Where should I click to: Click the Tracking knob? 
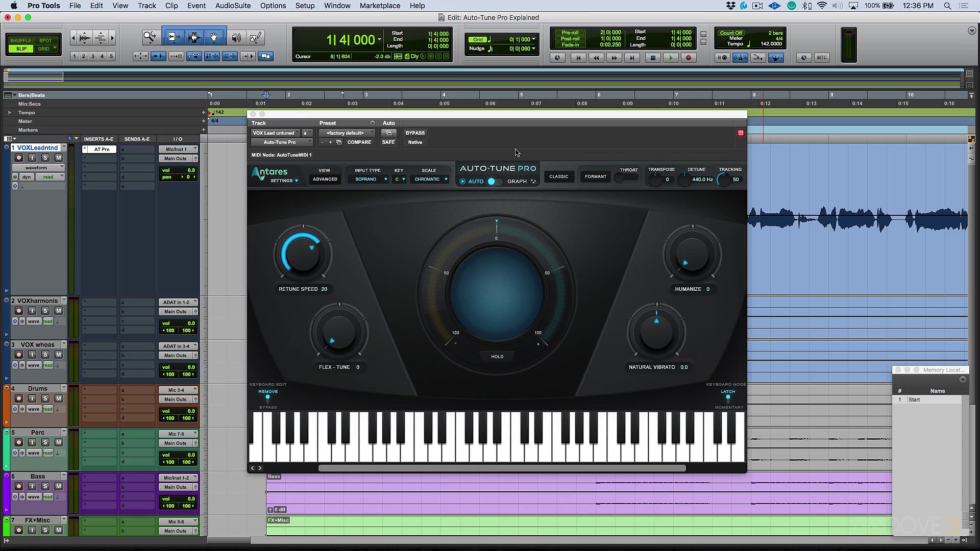tap(724, 180)
